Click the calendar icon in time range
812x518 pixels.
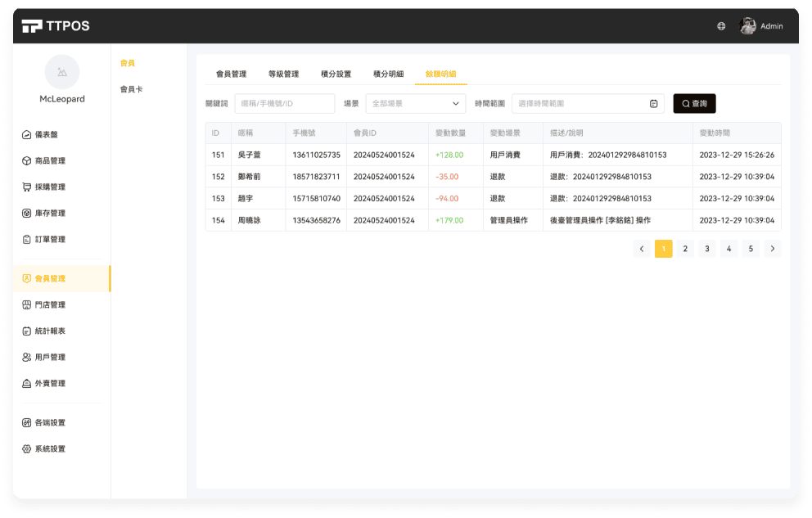[653, 104]
